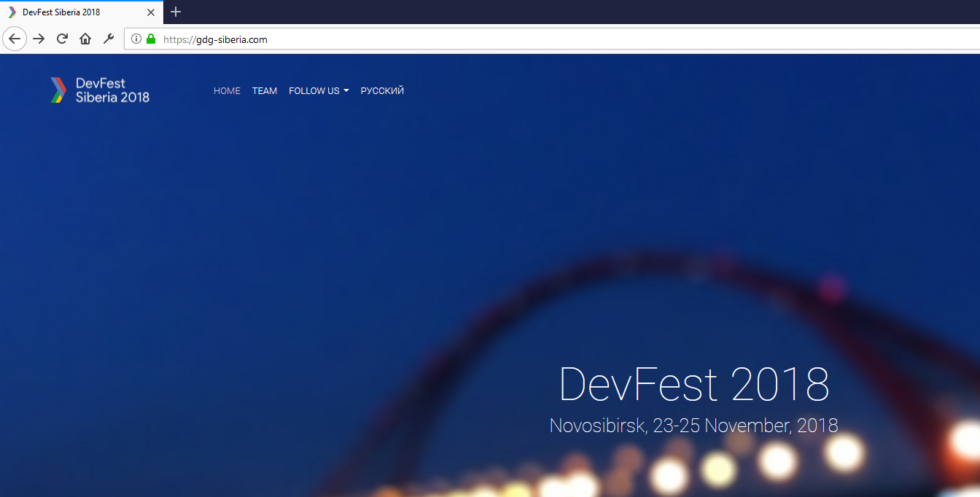Click the Novosibirsk, 23-25 November, 2018 text
Viewport: 980px width, 497px height.
[694, 426]
